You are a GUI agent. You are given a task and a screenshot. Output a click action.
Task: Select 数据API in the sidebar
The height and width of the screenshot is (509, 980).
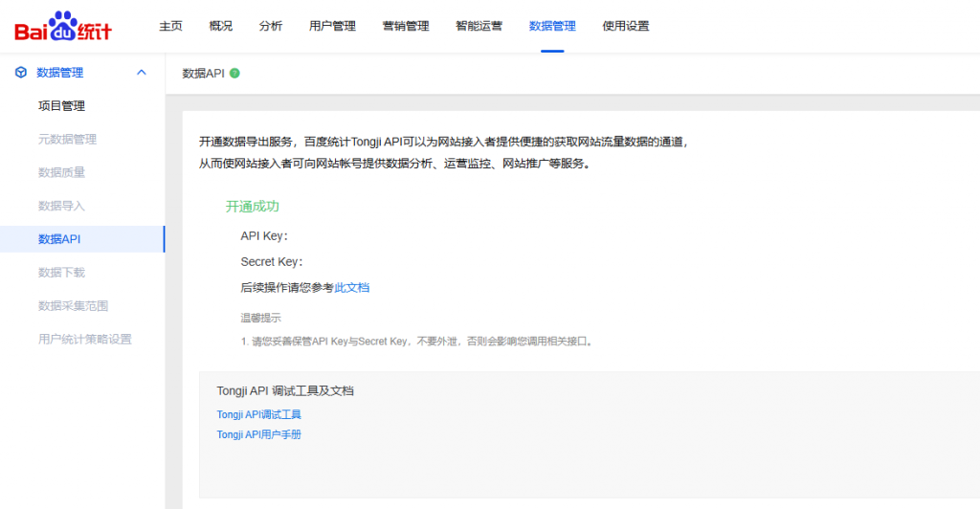(82, 239)
